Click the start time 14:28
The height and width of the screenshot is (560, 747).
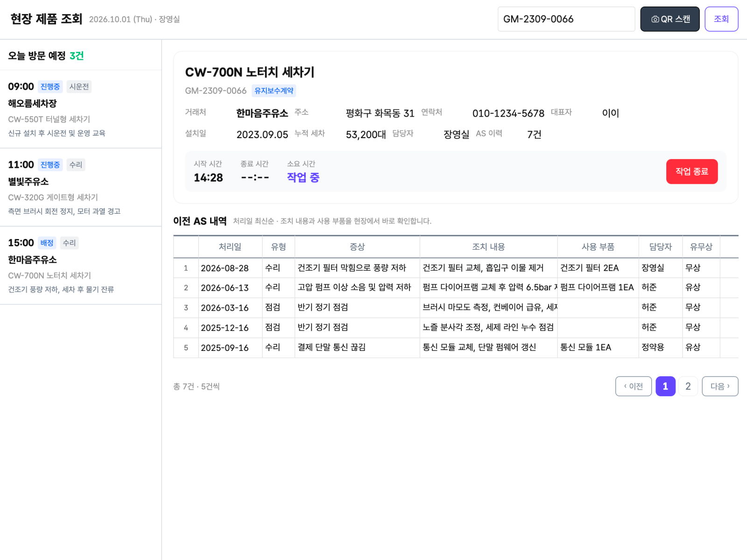(208, 178)
